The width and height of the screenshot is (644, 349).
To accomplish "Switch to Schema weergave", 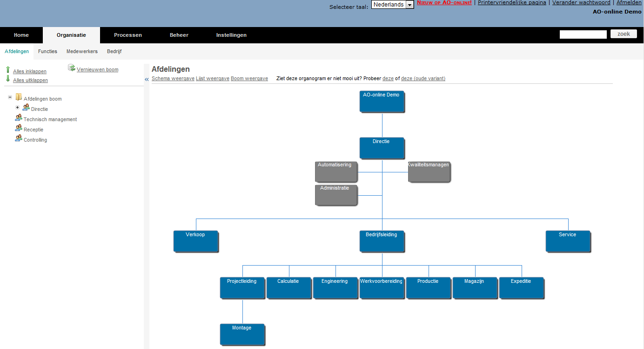I will coord(173,79).
